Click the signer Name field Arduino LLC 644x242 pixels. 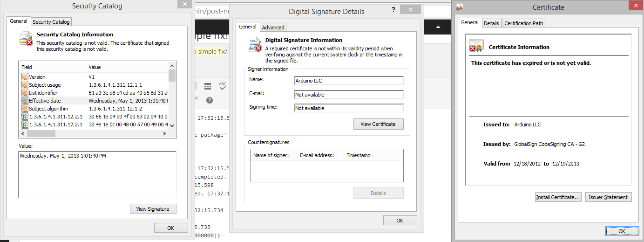point(348,81)
